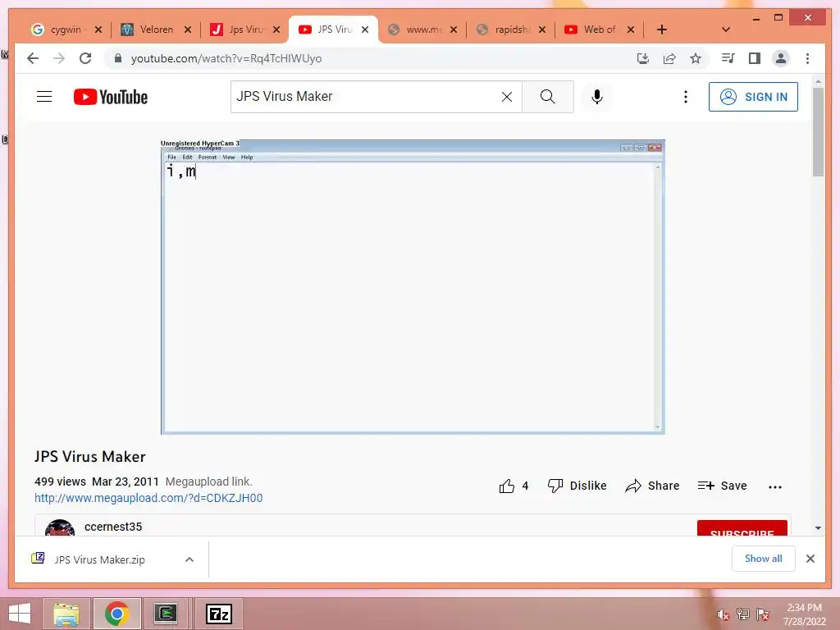This screenshot has height=630, width=840.
Task: Click the muted volume tray icon
Action: (x=724, y=614)
